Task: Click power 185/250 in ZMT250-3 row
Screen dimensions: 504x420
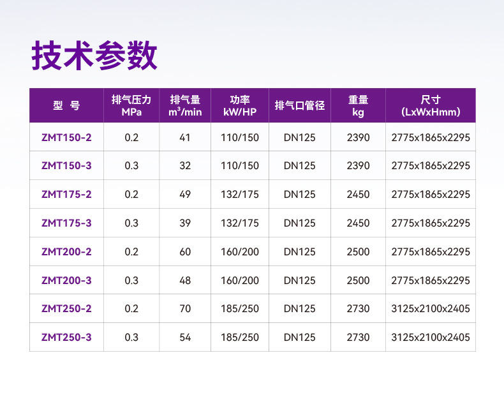Action: click(x=240, y=337)
